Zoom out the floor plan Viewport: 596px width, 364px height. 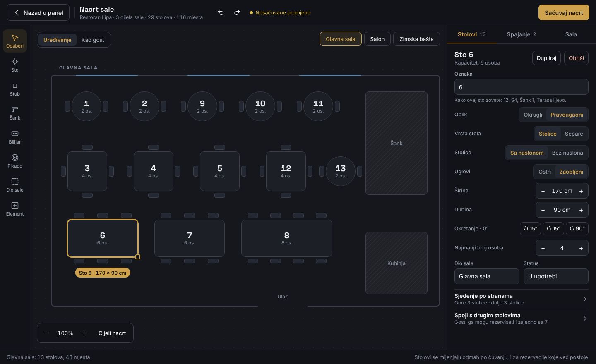(x=47, y=333)
